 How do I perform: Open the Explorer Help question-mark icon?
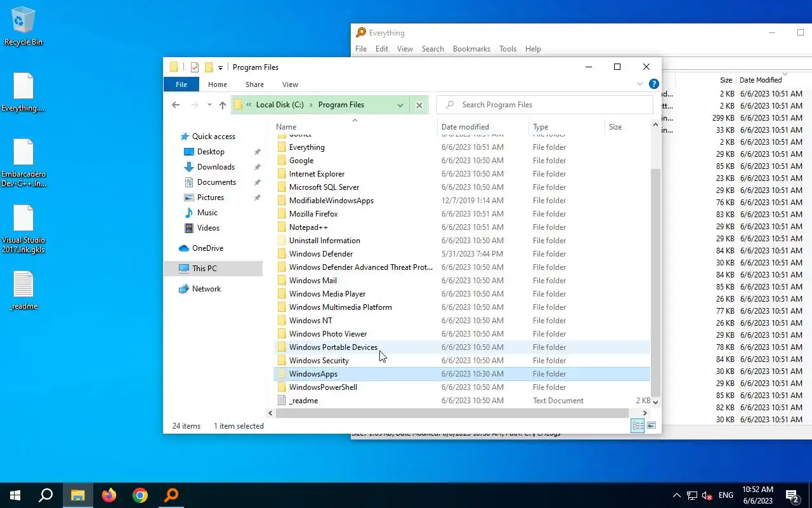(654, 84)
